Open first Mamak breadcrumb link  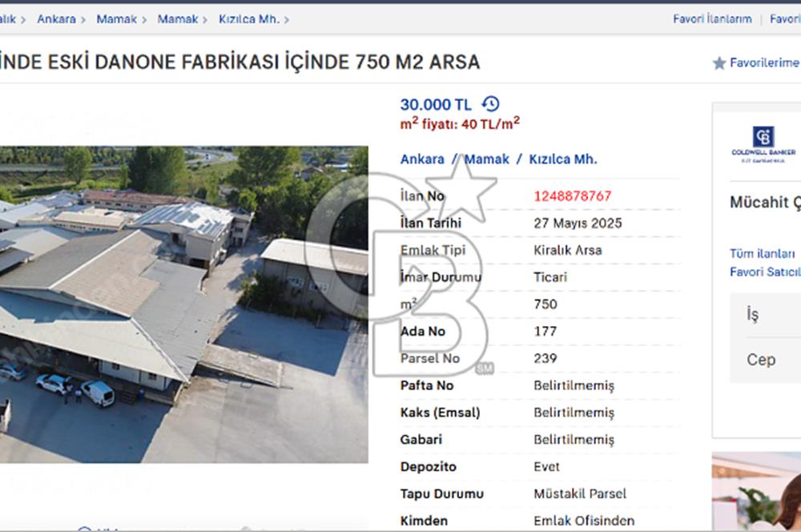(116, 19)
